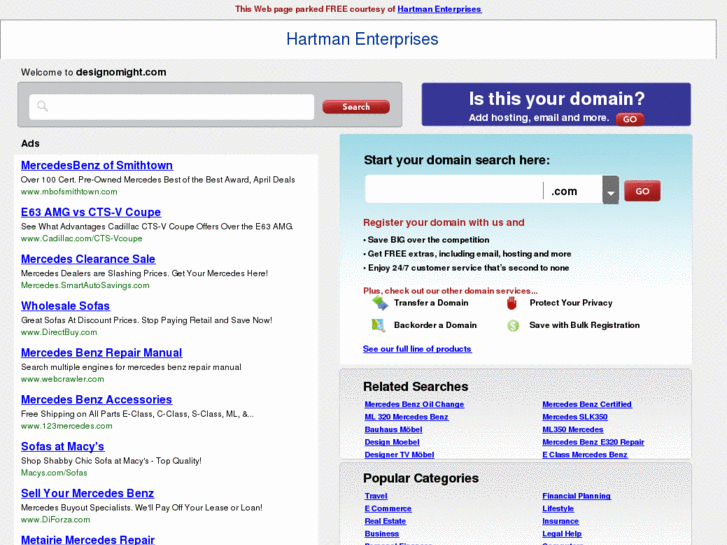Viewport: 727px width, 545px height.
Task: Click Transfer a Domain text
Action: (x=431, y=303)
